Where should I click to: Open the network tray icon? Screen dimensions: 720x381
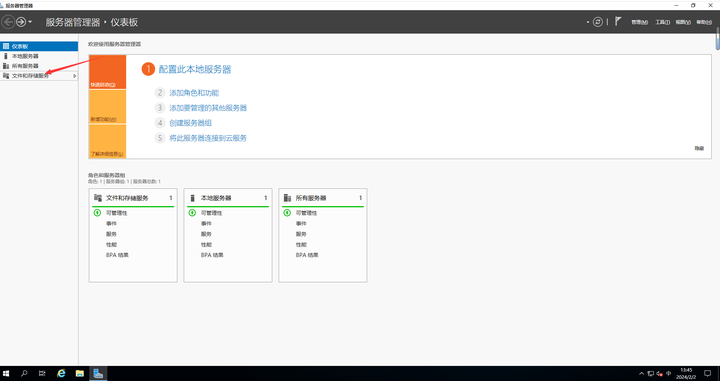pos(651,374)
